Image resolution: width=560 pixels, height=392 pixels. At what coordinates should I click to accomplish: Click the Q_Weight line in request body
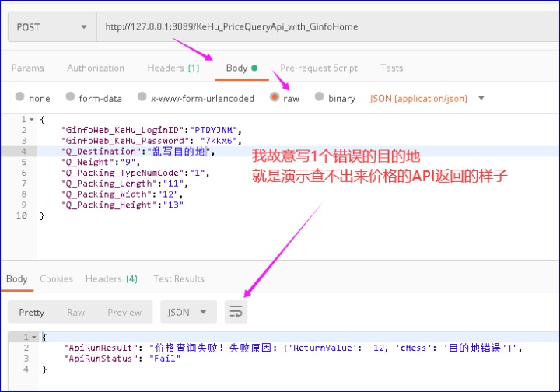point(100,162)
